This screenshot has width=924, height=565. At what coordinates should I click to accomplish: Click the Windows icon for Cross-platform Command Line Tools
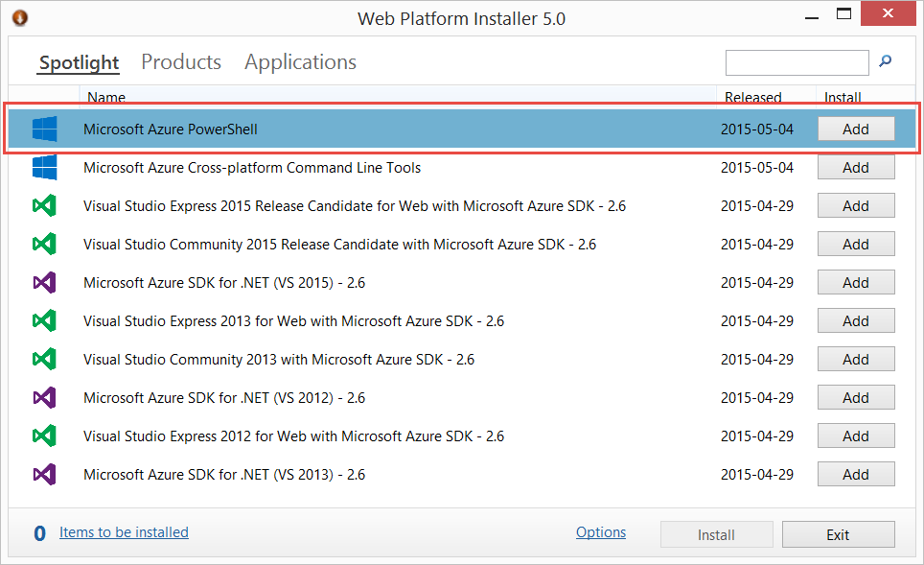pos(45,168)
